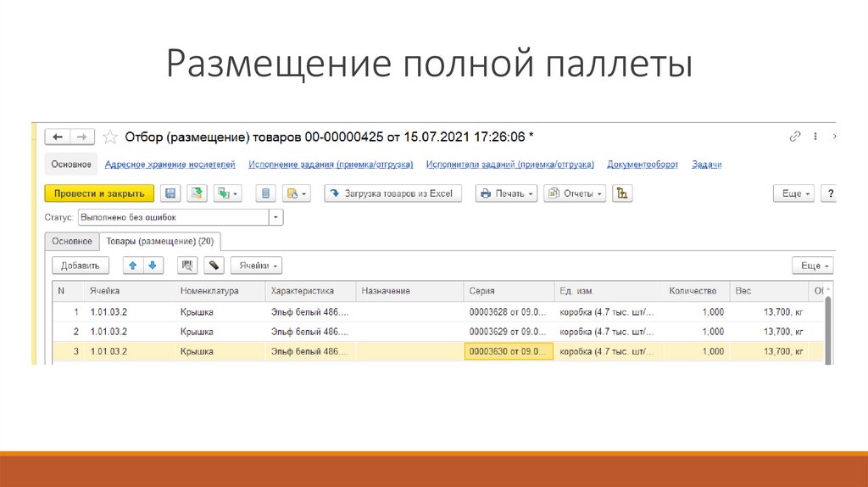
Task: Add document to favorites with star icon
Action: tap(110, 137)
